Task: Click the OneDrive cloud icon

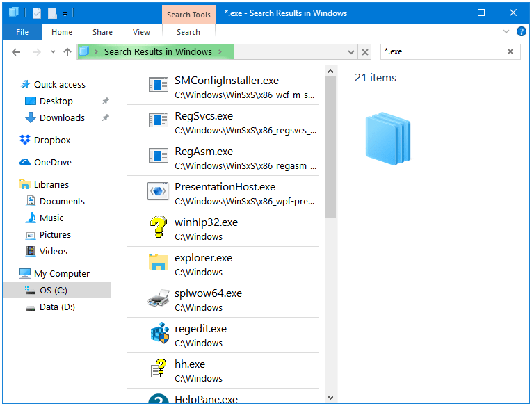Action: pos(25,162)
